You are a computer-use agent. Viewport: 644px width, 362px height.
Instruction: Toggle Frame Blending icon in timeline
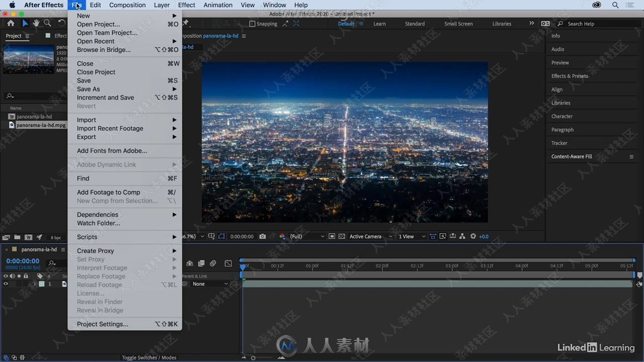pos(201,263)
